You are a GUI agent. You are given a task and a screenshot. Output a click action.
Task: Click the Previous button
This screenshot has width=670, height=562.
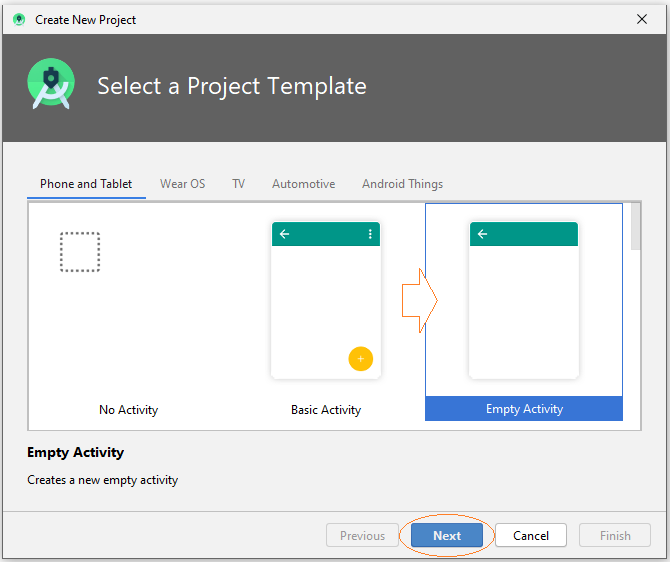[x=362, y=535]
